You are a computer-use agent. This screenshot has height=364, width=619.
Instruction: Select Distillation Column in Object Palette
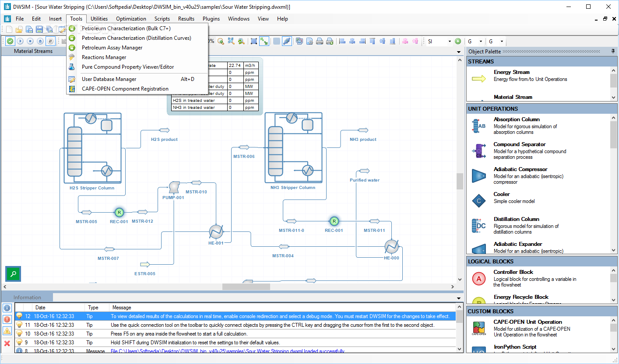[538, 225]
